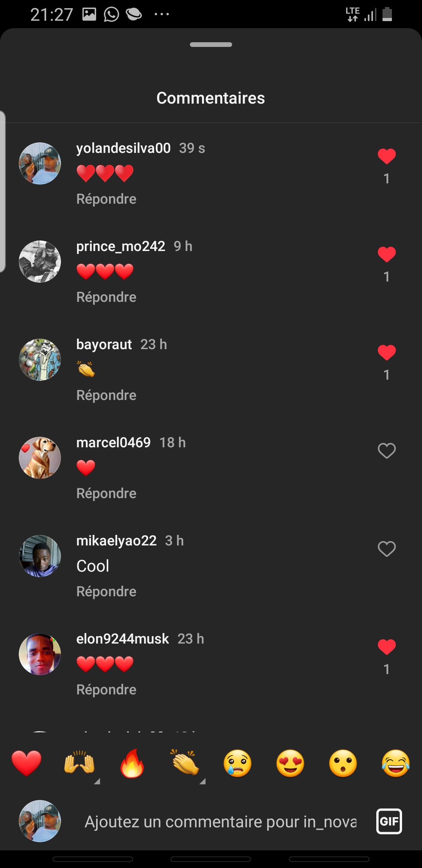This screenshot has height=868, width=422.
Task: Insert the red heart quick emoji
Action: click(x=27, y=763)
